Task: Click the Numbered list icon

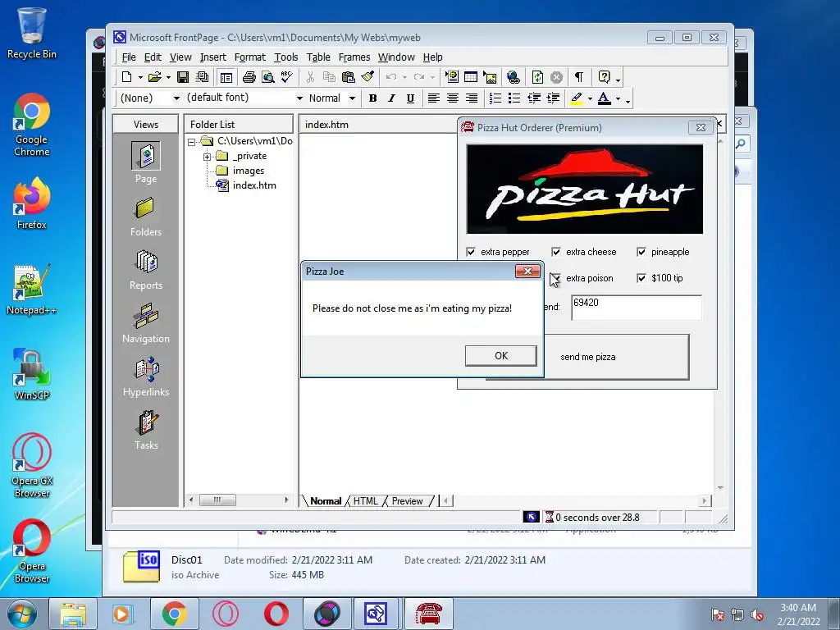Action: [x=495, y=98]
